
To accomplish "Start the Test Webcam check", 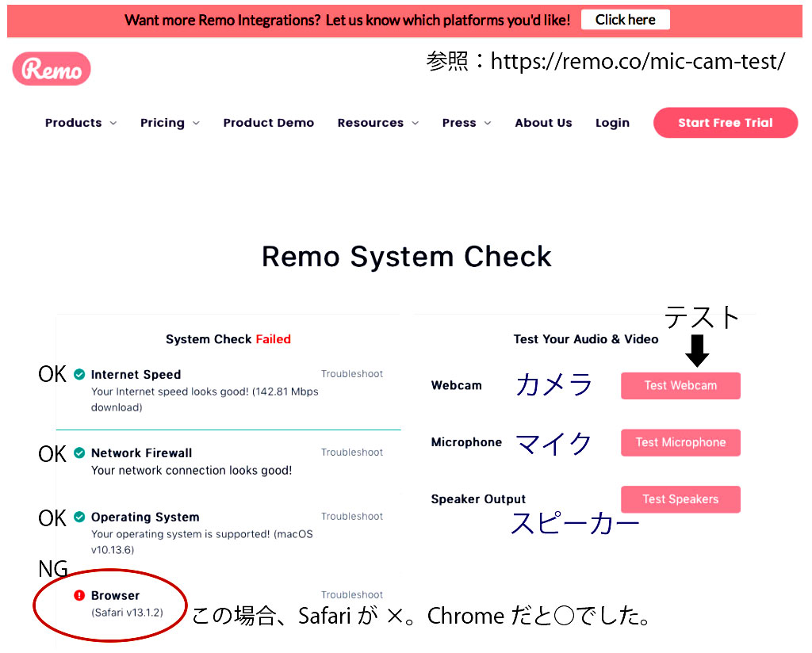I will (680, 385).
